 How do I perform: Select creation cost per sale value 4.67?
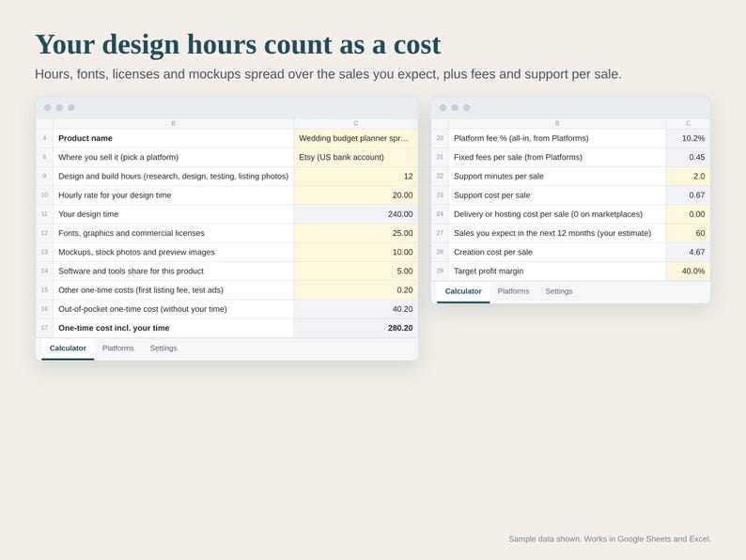688,252
